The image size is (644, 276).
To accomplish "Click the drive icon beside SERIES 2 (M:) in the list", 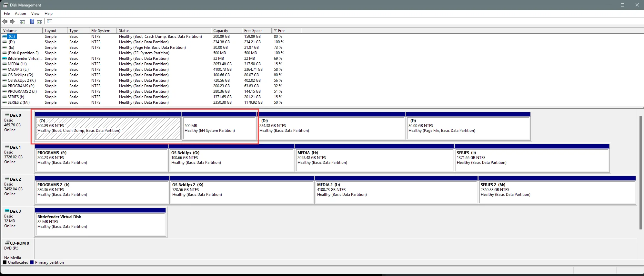I will pyautogui.click(x=5, y=102).
